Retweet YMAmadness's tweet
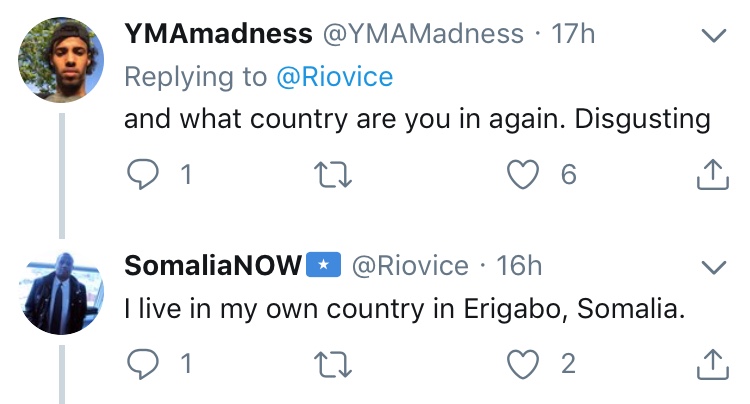Viewport: 750px width, 404px height. tap(332, 176)
